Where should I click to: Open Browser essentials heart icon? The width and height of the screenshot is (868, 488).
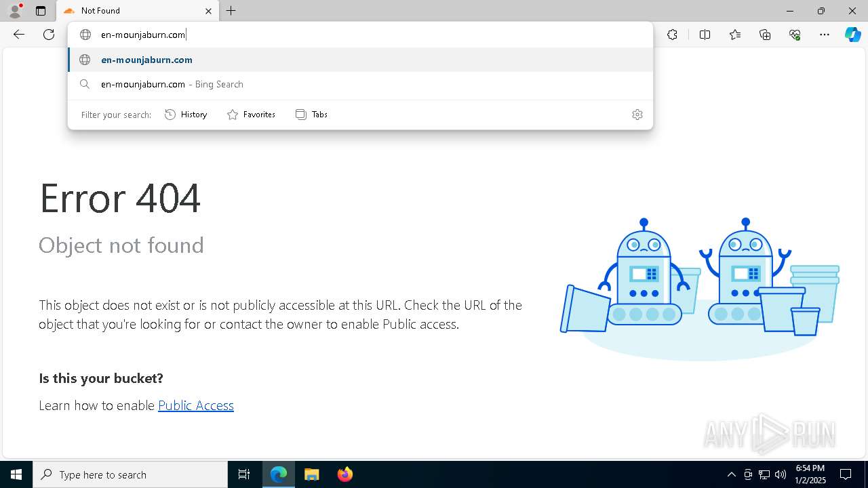point(795,35)
